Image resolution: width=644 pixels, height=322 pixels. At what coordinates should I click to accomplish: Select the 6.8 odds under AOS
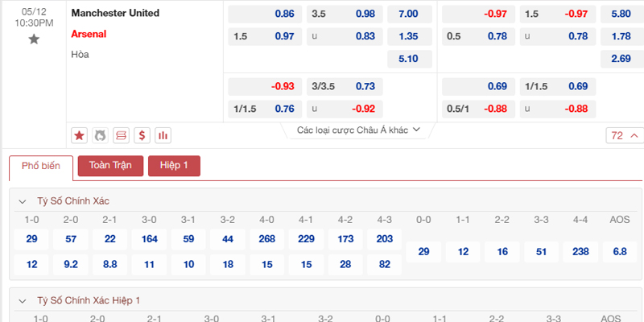[x=620, y=252]
